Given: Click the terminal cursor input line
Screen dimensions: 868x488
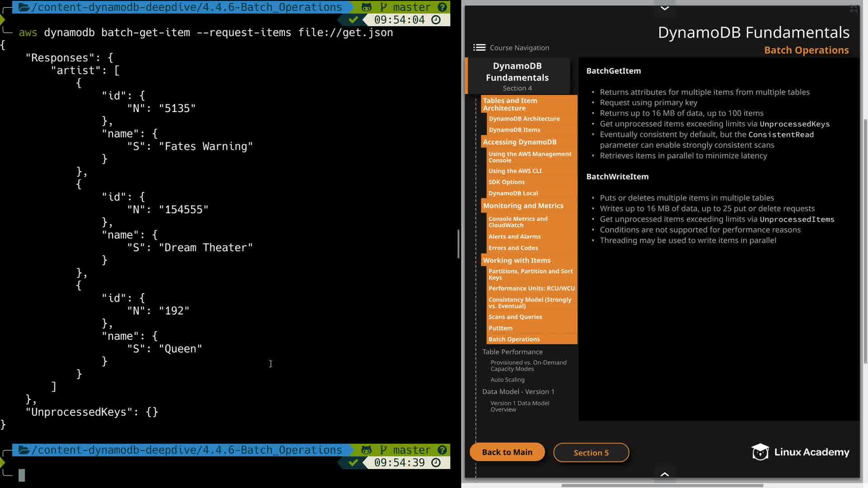Looking at the screenshot, I should (22, 475).
